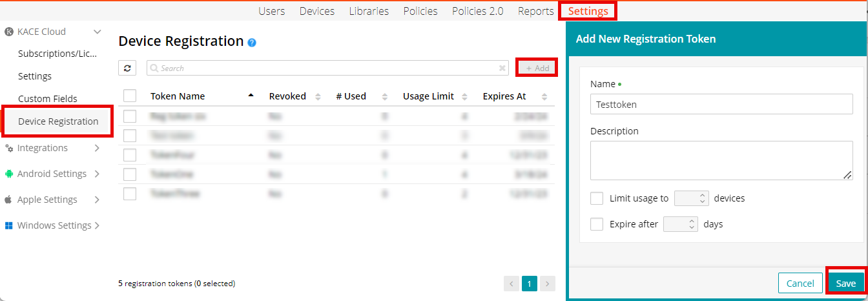Clear search with the X icon
The width and height of the screenshot is (868, 301).
[x=502, y=68]
